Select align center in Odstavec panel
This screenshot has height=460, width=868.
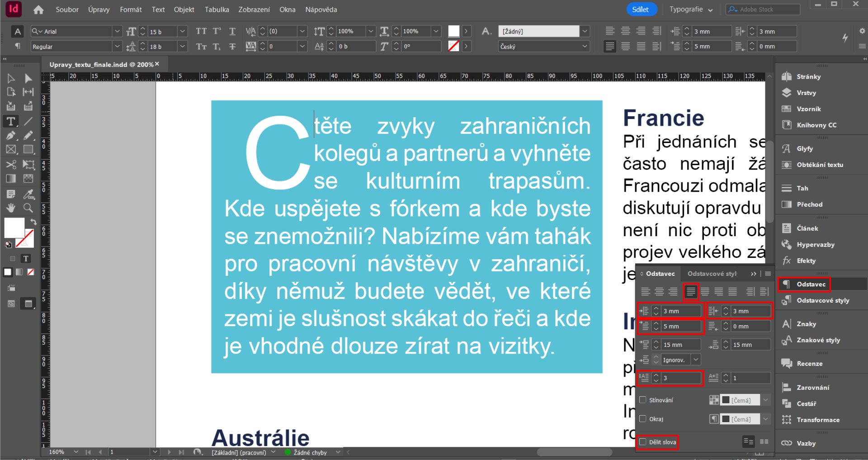pyautogui.click(x=660, y=292)
